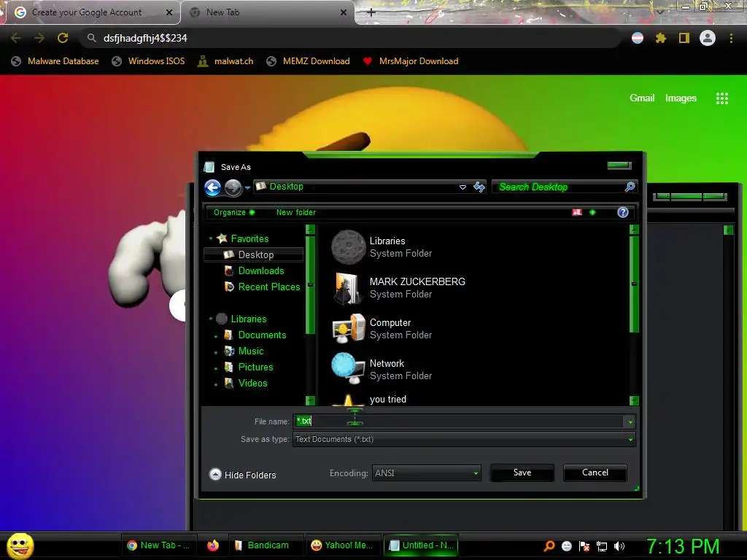
Task: Click the Images link
Action: [681, 98]
